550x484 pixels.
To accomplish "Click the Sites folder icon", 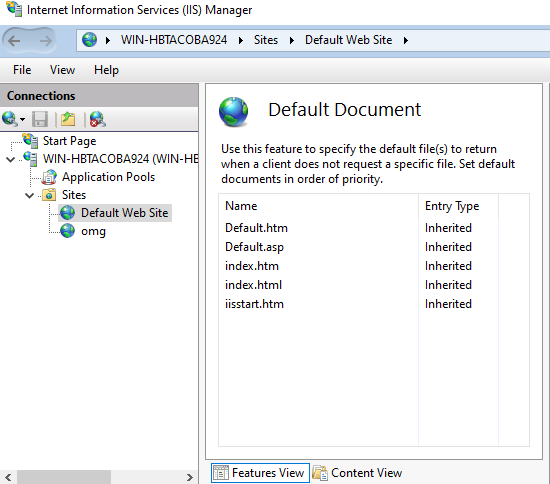I will (x=49, y=195).
